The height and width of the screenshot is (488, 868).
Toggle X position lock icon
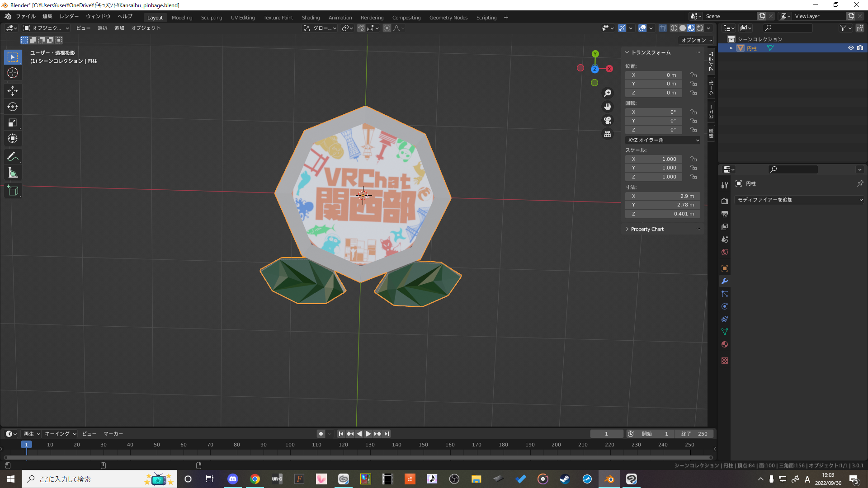pos(693,75)
